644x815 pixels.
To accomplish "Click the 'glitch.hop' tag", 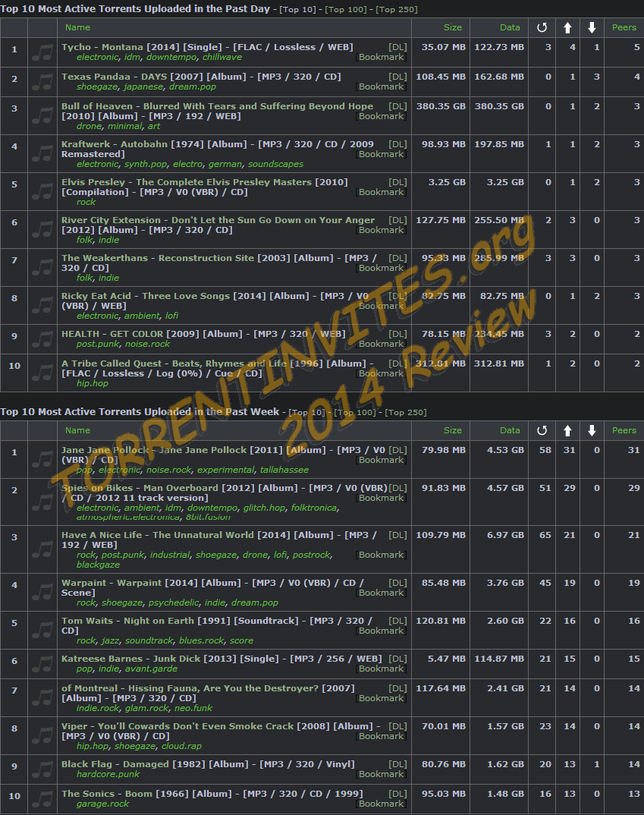I will coord(265,508).
